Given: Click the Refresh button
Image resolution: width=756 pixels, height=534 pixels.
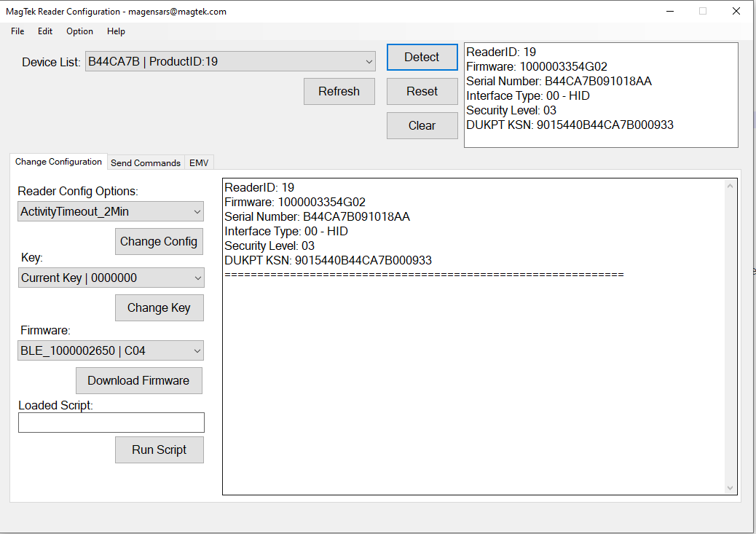Looking at the screenshot, I should click(339, 92).
